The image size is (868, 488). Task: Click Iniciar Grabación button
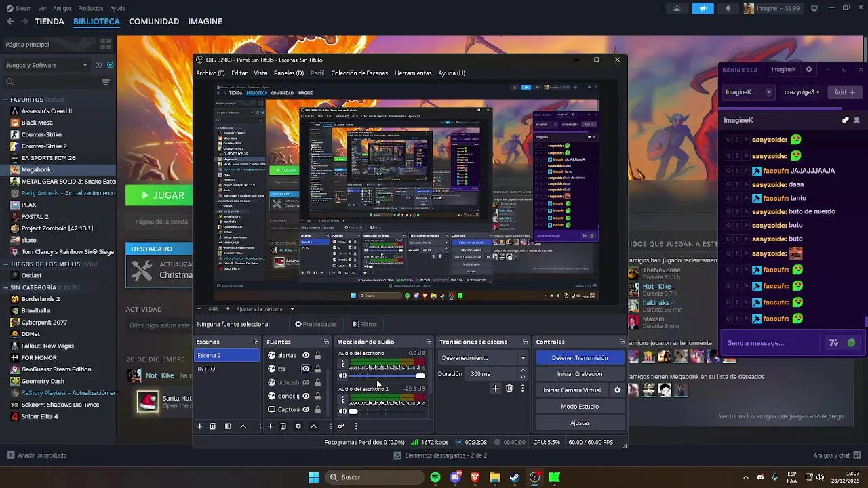coord(580,374)
